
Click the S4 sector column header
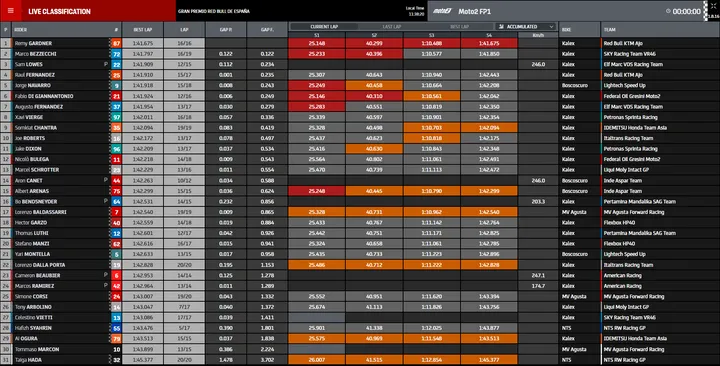489,35
